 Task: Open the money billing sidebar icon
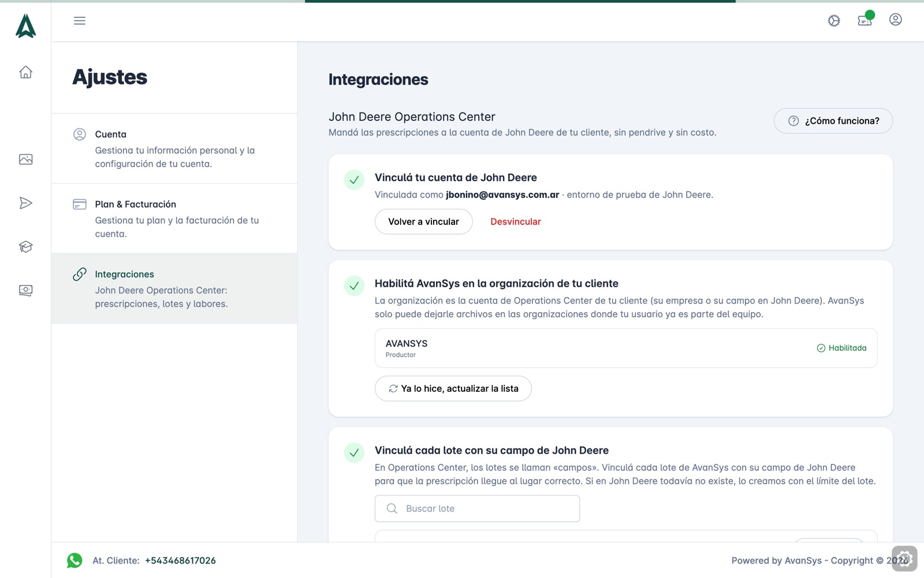[x=25, y=290]
